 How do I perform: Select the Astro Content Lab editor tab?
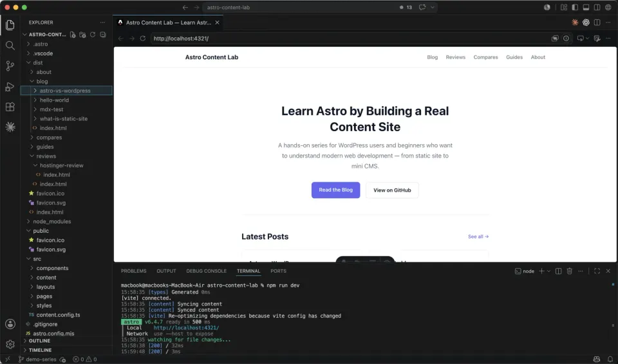pos(168,23)
